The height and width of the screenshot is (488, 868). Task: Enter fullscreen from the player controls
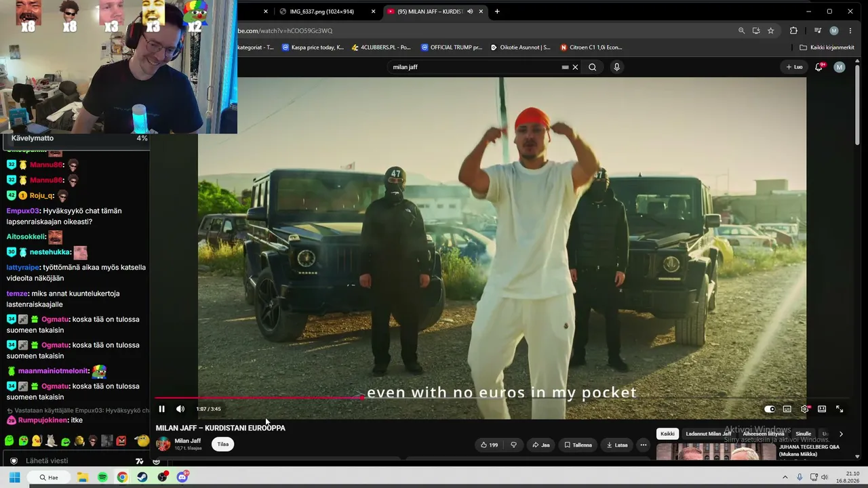click(840, 409)
